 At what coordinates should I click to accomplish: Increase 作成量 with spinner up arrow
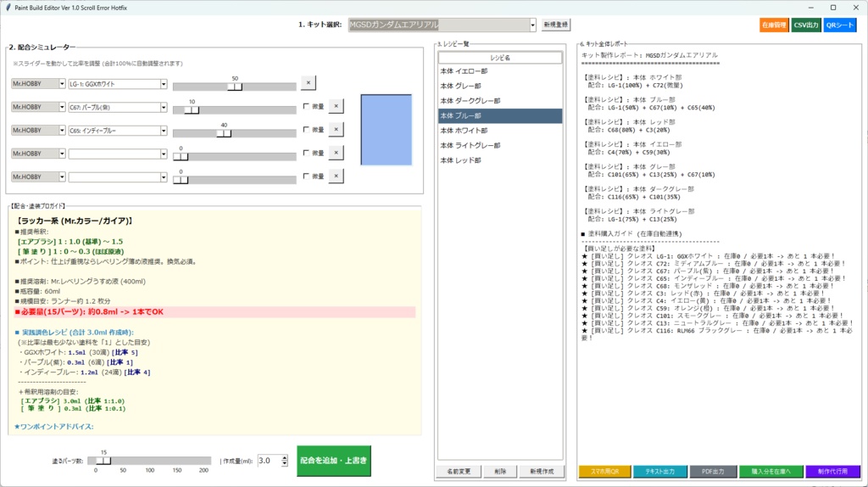285,458
